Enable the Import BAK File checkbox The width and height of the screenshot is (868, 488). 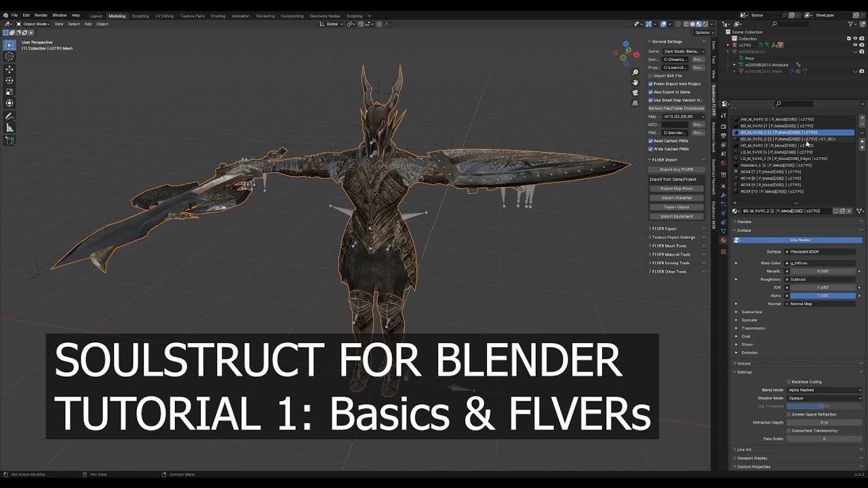(650, 76)
